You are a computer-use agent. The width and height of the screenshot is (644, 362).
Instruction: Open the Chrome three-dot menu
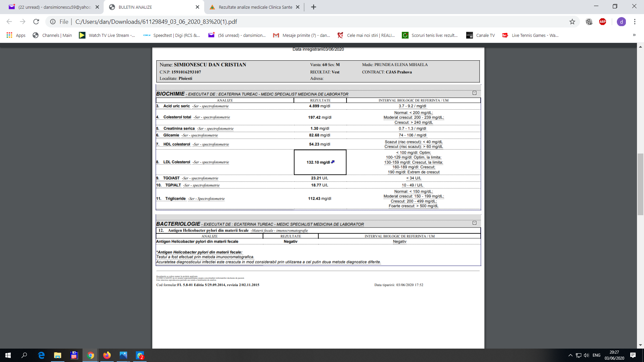coord(635,22)
